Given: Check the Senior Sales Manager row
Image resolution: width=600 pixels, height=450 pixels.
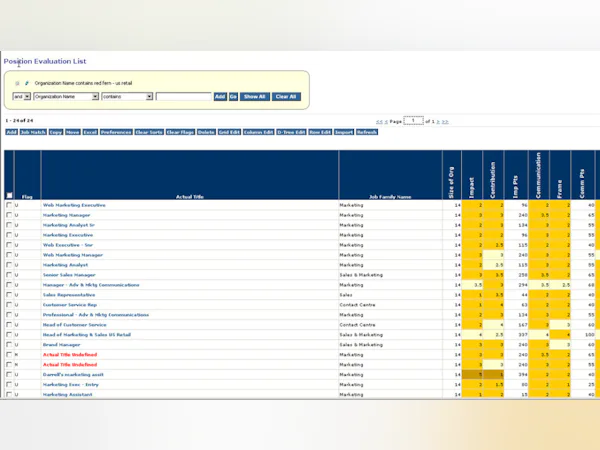Looking at the screenshot, I should (x=9, y=275).
